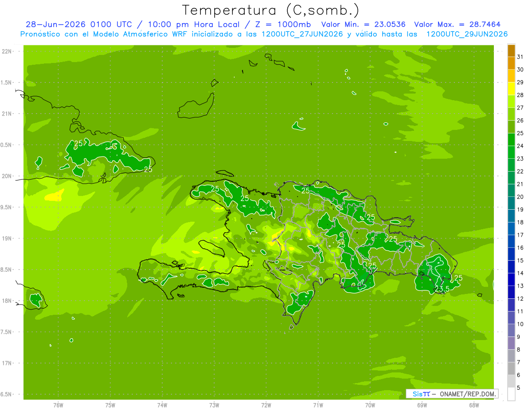
Task: Pick the blue swatch between 15 and 16
Action: tap(511, 254)
